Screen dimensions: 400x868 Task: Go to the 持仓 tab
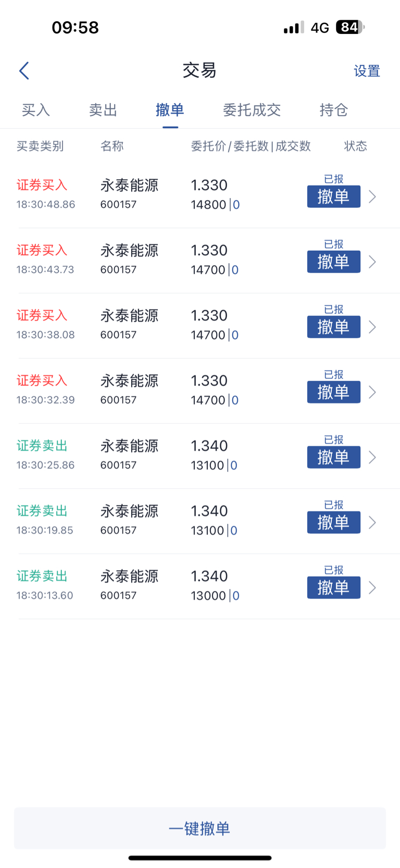point(334,110)
